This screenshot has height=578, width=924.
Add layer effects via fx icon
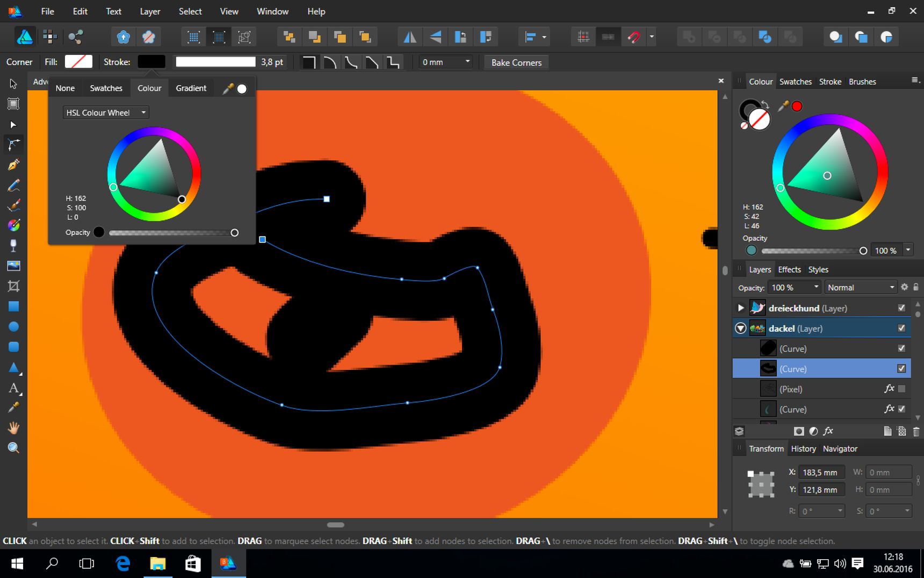[828, 431]
